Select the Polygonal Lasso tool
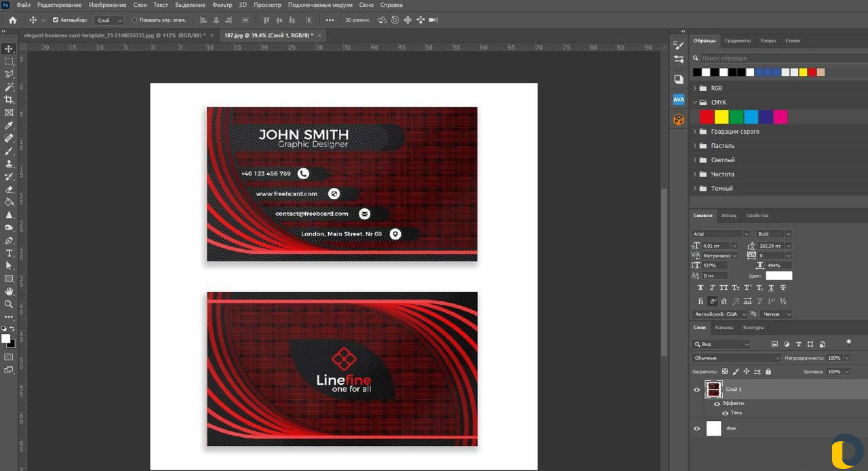Viewport: 868px width, 471px height. (x=9, y=74)
